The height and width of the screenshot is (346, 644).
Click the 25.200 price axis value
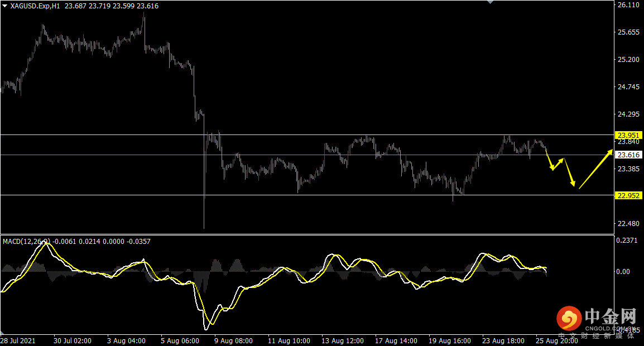(628, 60)
